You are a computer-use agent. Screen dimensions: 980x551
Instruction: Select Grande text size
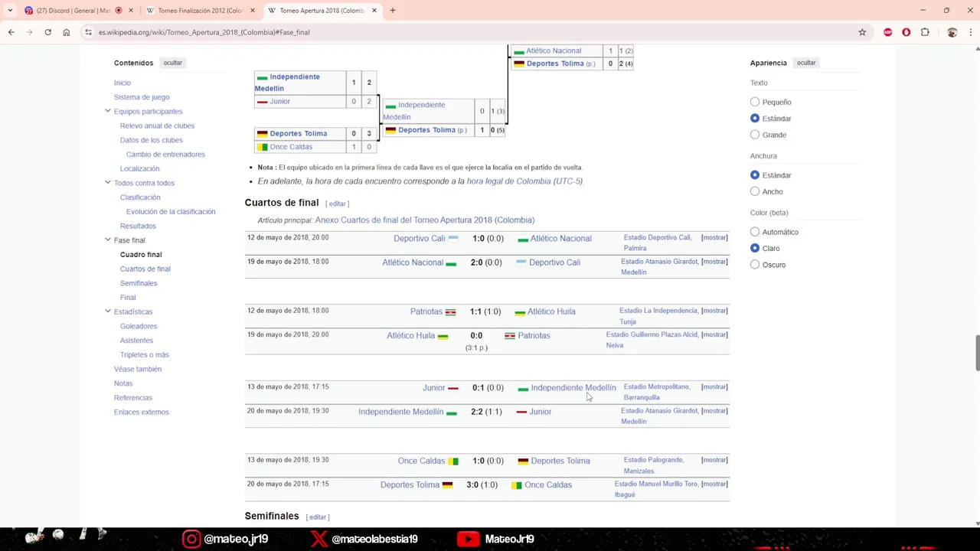click(x=755, y=135)
